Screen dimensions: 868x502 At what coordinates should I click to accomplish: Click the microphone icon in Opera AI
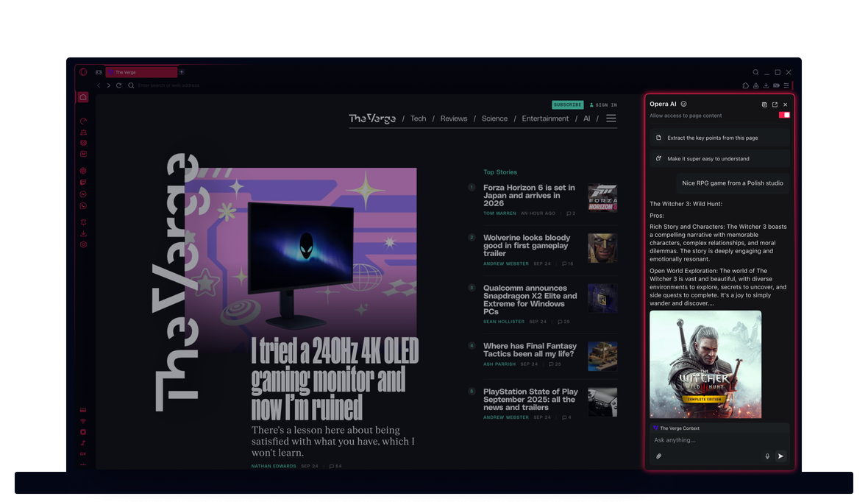tap(767, 456)
